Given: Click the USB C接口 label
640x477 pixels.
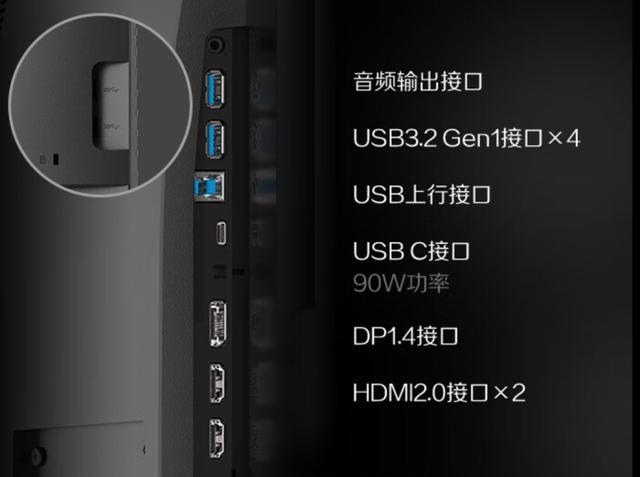Looking at the screenshot, I should (x=411, y=251).
